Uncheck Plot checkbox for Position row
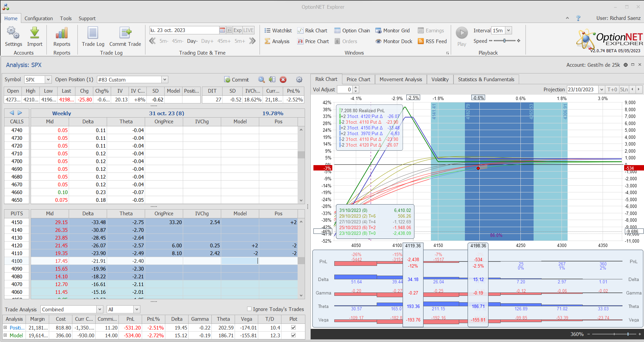Image resolution: width=644 pixels, height=342 pixels. tap(293, 328)
